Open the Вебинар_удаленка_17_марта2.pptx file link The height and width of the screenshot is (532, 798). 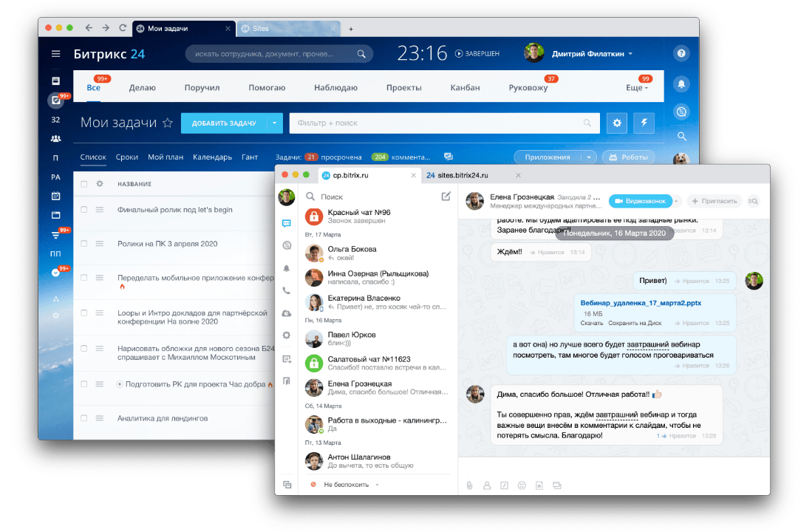tap(641, 303)
